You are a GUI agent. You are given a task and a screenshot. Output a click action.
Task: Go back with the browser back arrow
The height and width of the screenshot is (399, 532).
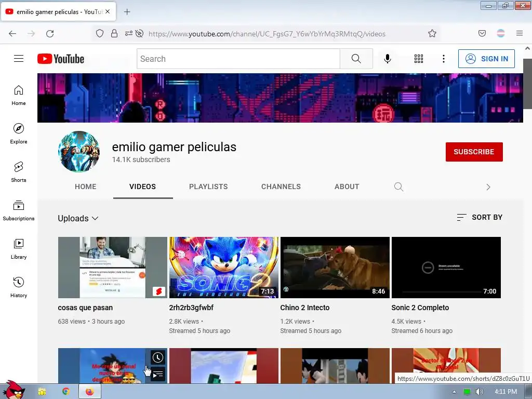coord(12,33)
